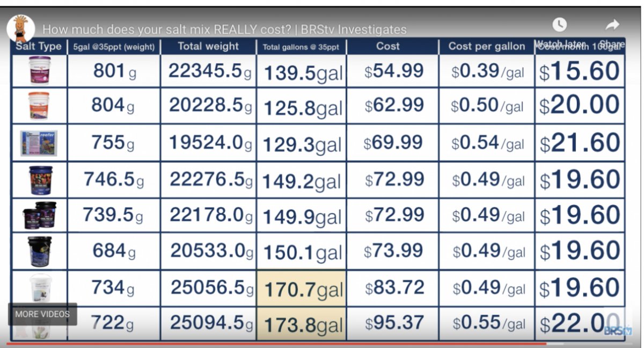Image resolution: width=644 pixels, height=348 pixels.
Task: Open the video title link
Action: point(224,30)
